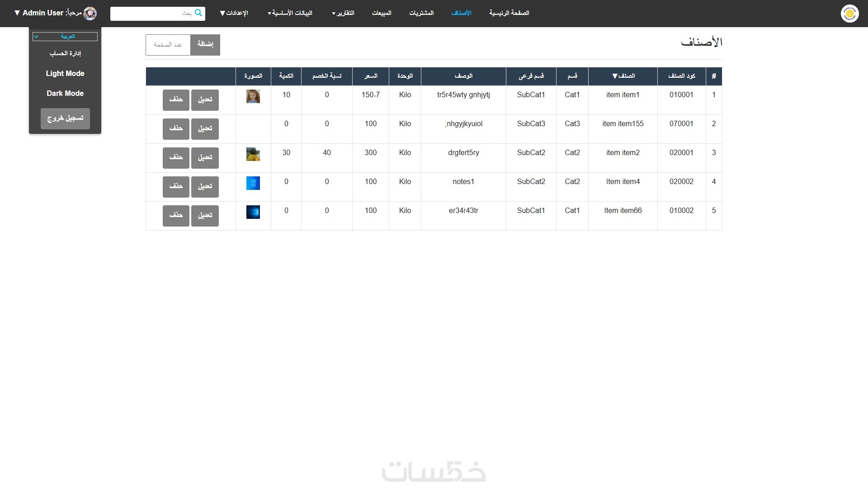Sort by الصنف column arrow

[x=615, y=76]
